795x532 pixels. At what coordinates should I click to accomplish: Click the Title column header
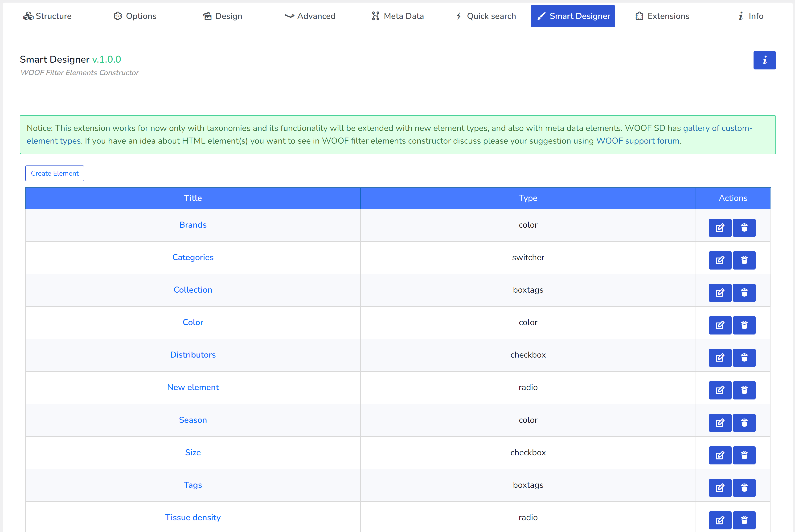(x=193, y=198)
